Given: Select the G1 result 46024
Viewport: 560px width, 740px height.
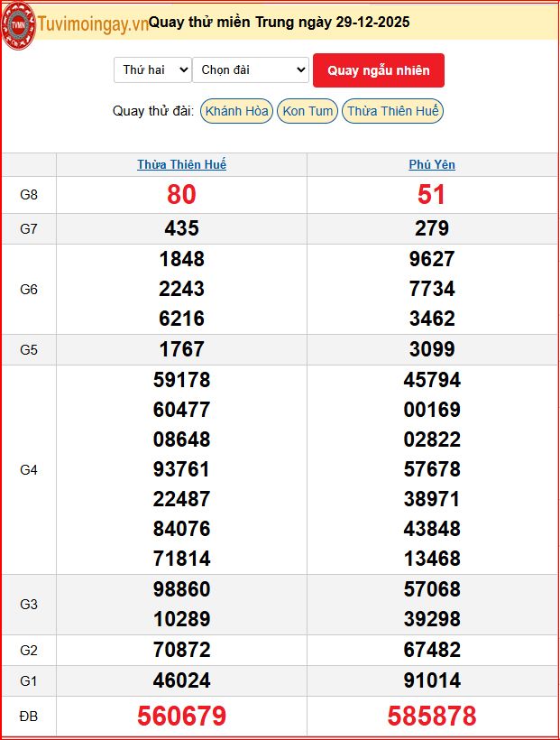Looking at the screenshot, I should (181, 680).
